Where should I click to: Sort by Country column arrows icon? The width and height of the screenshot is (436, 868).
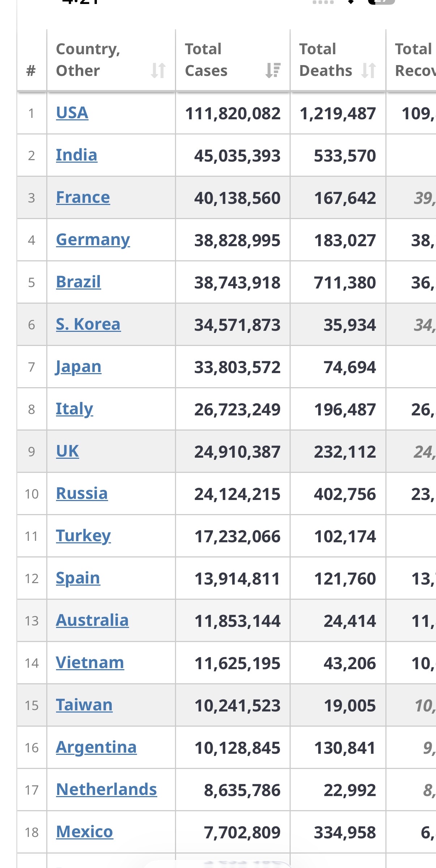click(x=158, y=70)
